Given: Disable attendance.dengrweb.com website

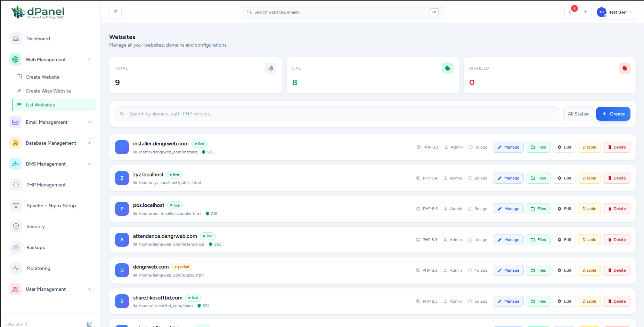Looking at the screenshot, I should [x=589, y=240].
